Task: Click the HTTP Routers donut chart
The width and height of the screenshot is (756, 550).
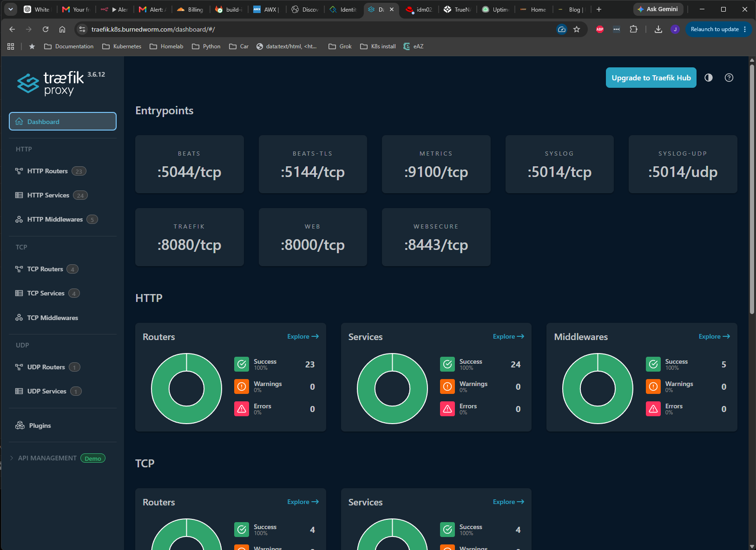Action: tap(187, 388)
